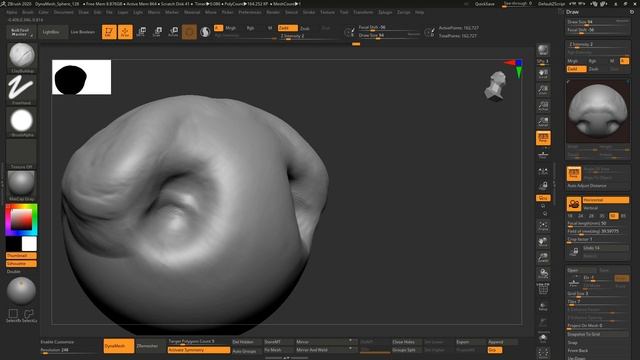Click the camera icon in Draw panel
This screenshot has height=360, width=640.
click(x=573, y=203)
